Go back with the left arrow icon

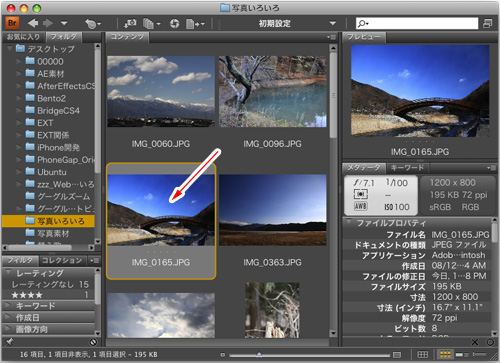tap(33, 23)
